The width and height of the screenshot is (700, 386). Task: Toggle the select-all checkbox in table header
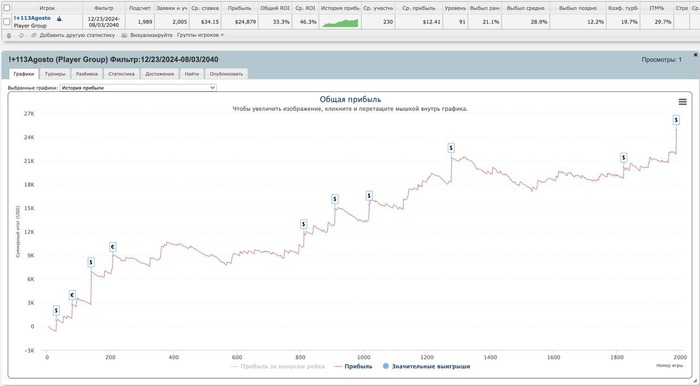point(6,8)
